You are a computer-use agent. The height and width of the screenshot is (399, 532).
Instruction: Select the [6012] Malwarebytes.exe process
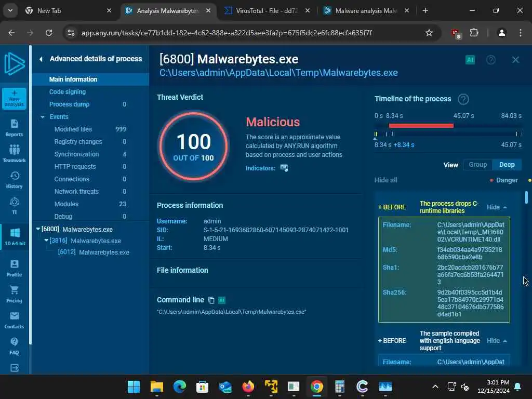tap(94, 252)
